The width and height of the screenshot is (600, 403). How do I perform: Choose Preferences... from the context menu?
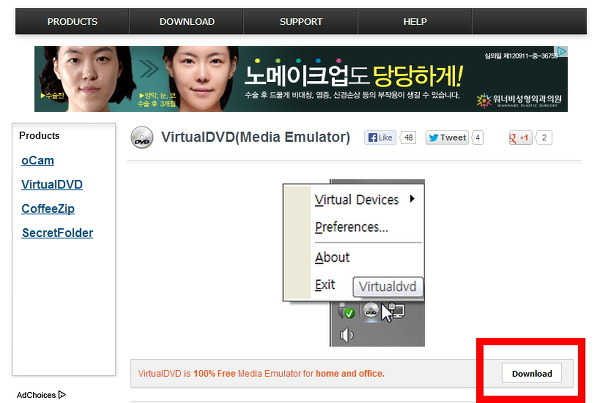(x=351, y=227)
